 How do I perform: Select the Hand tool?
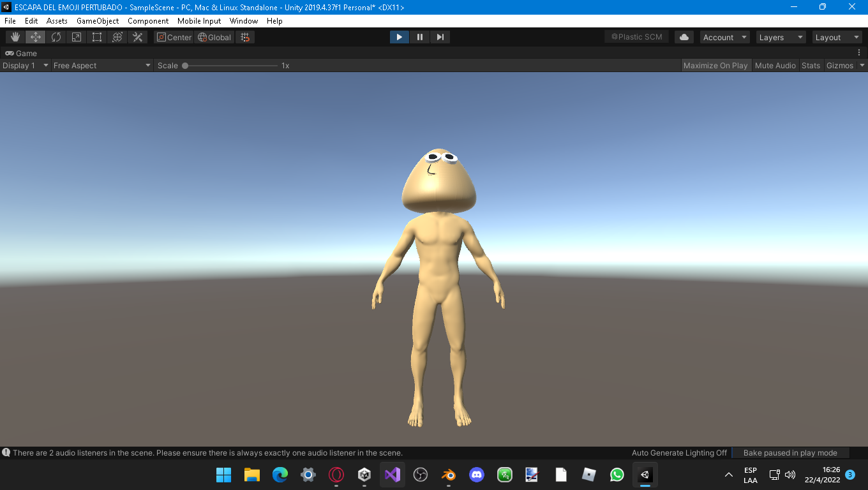point(15,37)
